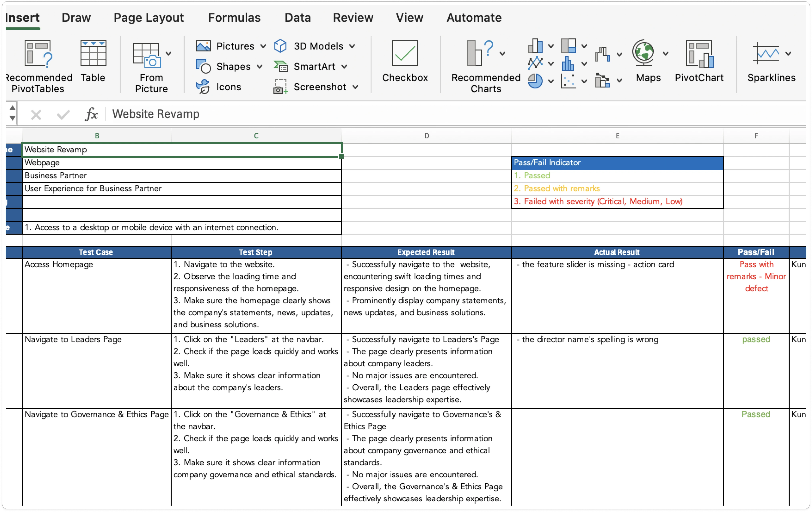Expand the Pictures dropdown arrow
Screen dimensions: 812x512
click(x=263, y=46)
